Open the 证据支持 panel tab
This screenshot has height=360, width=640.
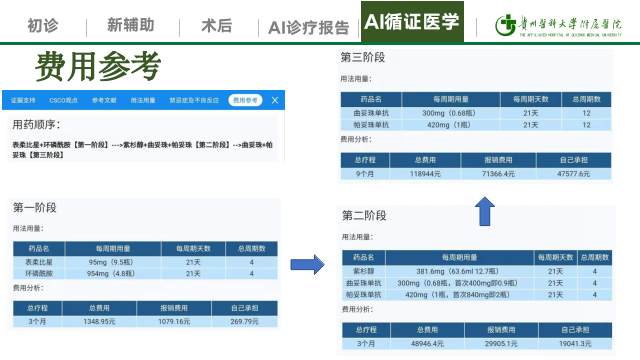[x=23, y=100]
